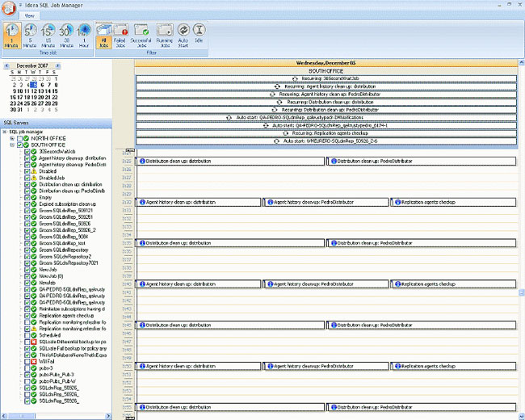
Task: Go to previous month in calendar
Action: tap(6, 66)
